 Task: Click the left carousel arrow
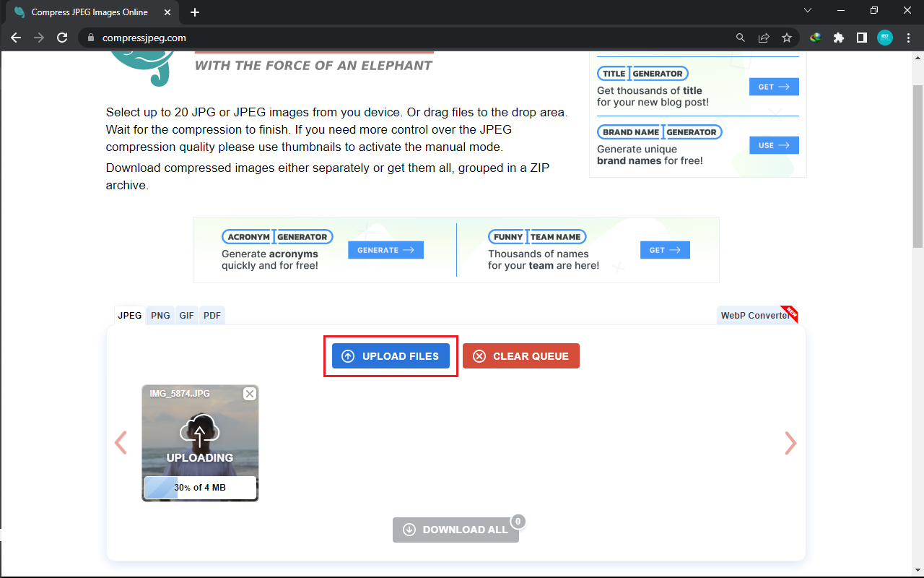coord(121,443)
